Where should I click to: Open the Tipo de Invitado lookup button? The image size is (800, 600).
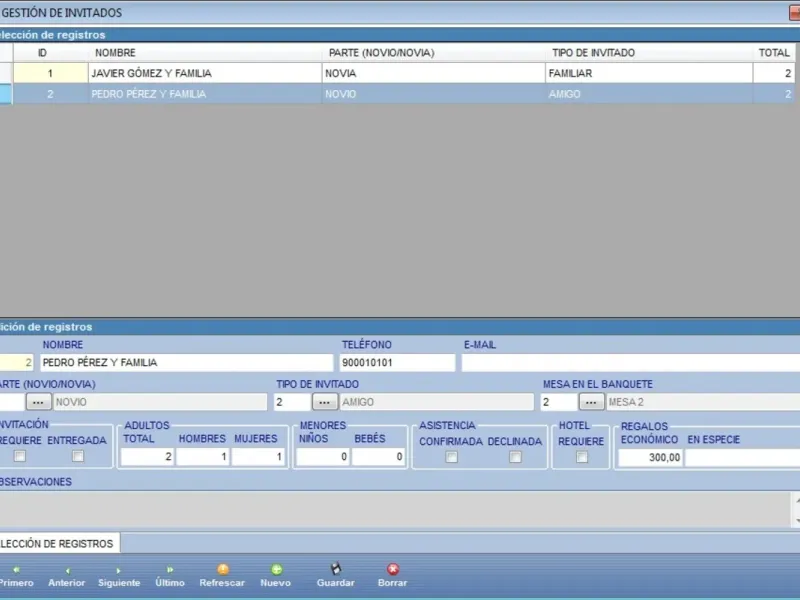click(324, 402)
